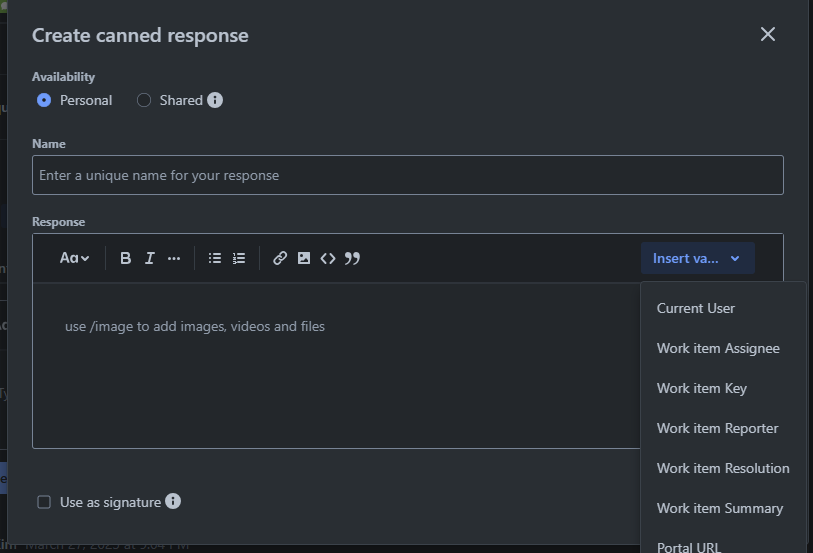Screen dimensions: 813x553
Task: Focus the Name input field
Action: (408, 175)
